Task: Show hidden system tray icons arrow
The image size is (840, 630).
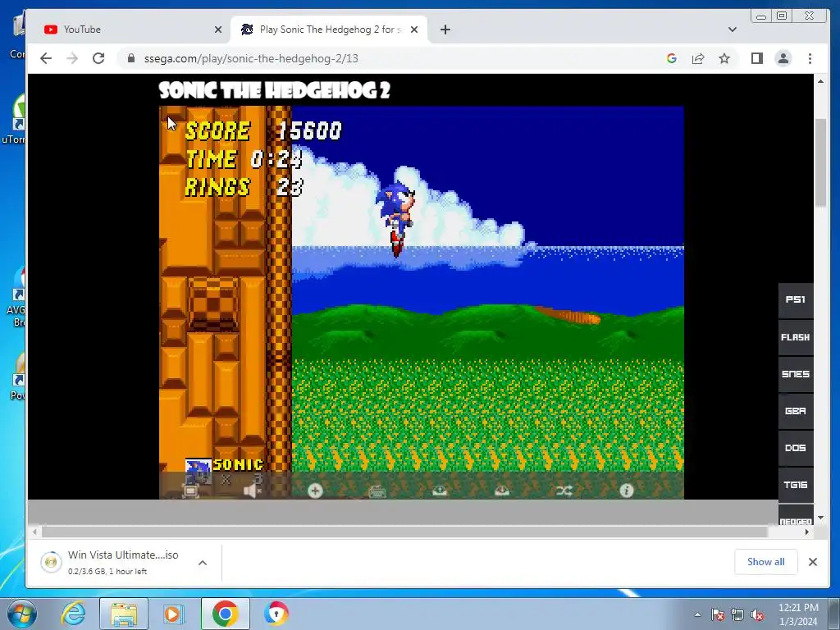Action: point(697,614)
